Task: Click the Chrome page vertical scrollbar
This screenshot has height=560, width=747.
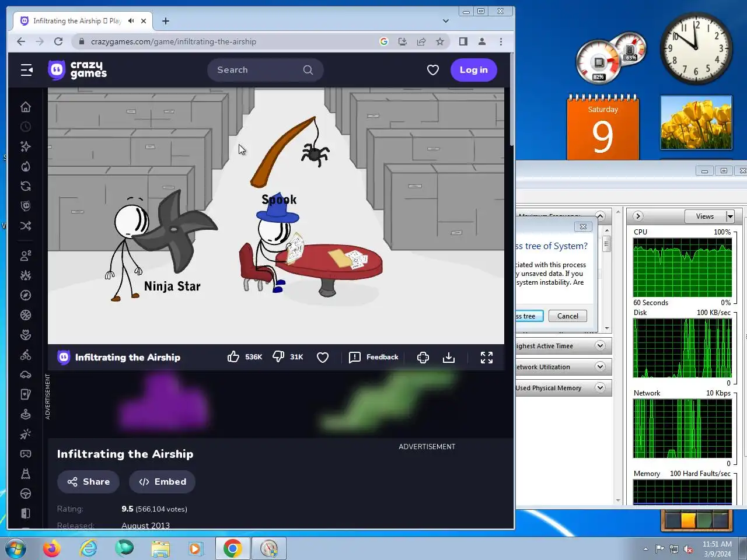Action: click(512, 99)
